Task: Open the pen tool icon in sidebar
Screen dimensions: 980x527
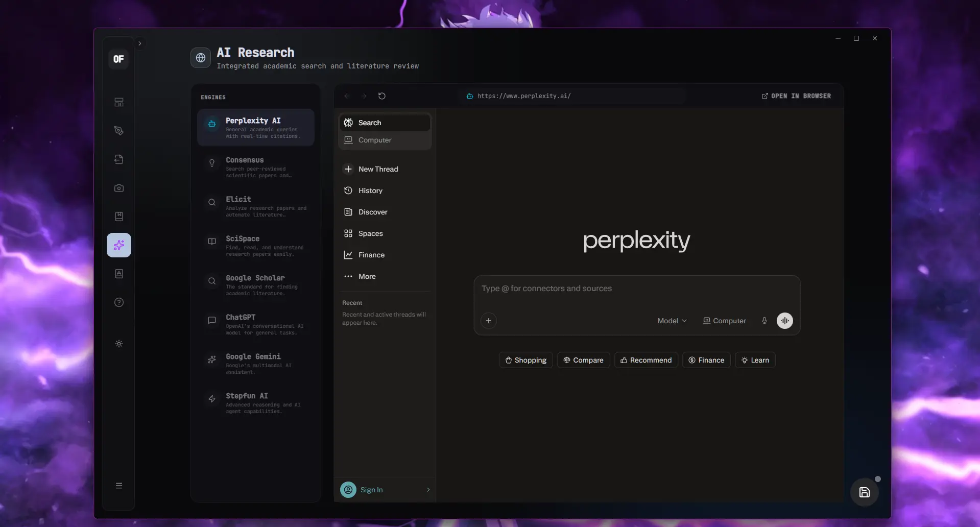Action: [x=119, y=131]
